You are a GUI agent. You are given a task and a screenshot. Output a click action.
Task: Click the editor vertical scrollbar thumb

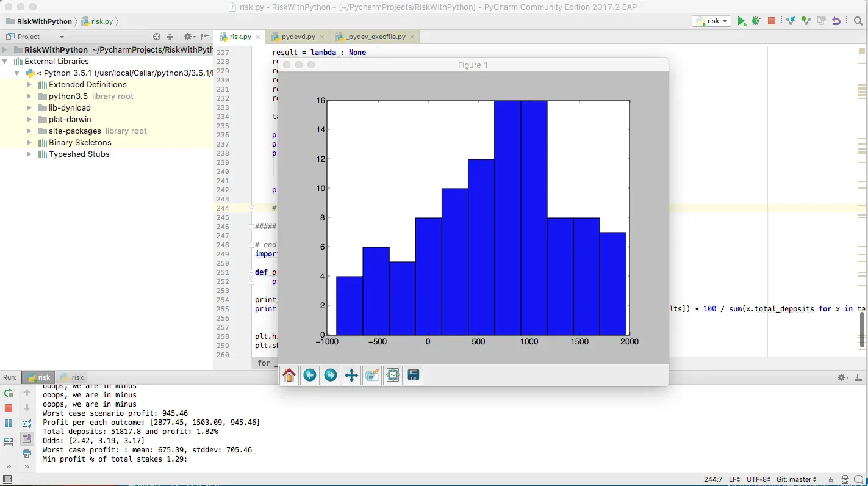(x=863, y=329)
